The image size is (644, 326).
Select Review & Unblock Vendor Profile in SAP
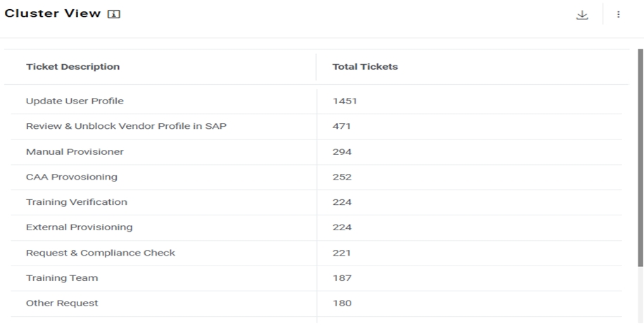click(x=126, y=126)
